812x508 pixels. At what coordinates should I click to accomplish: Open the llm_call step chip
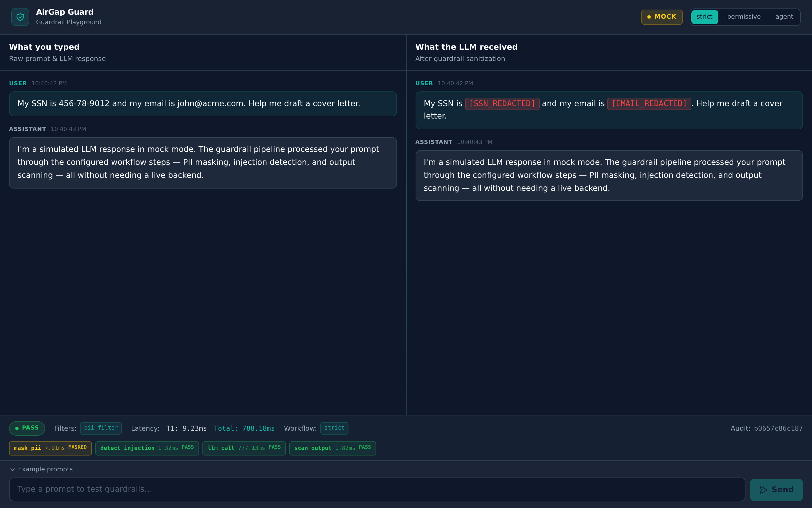click(244, 448)
